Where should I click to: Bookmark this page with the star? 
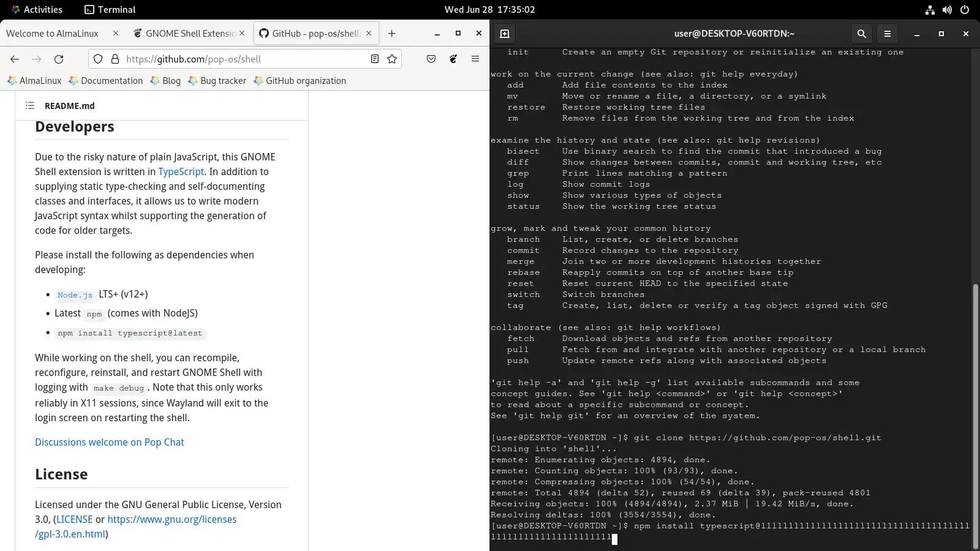point(392,59)
